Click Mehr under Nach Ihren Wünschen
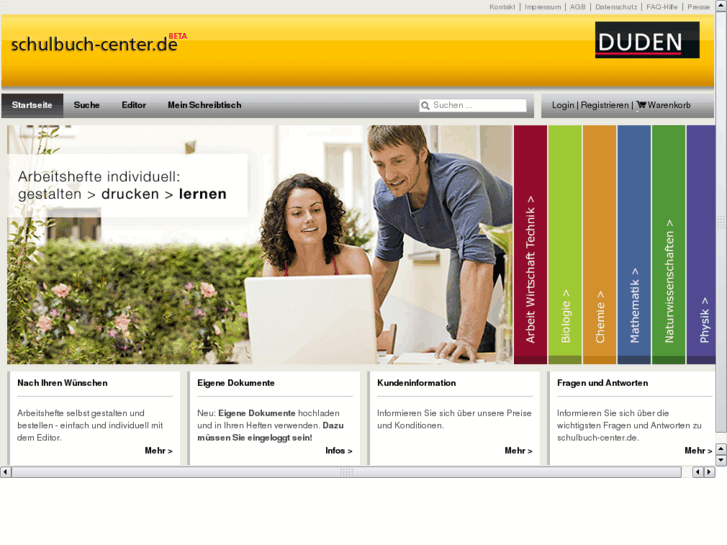Viewport: 727px width, 545px height. 159,451
